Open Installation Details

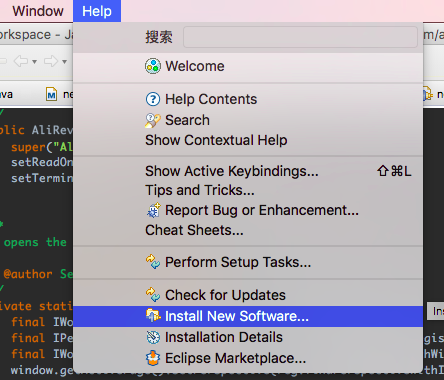[248, 337]
